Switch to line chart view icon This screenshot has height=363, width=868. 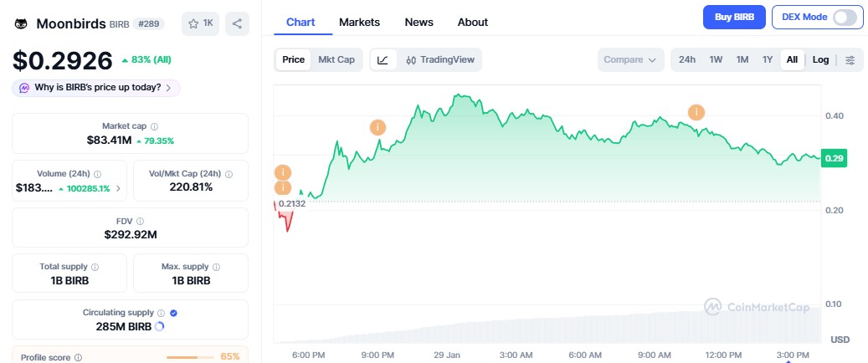tap(383, 60)
